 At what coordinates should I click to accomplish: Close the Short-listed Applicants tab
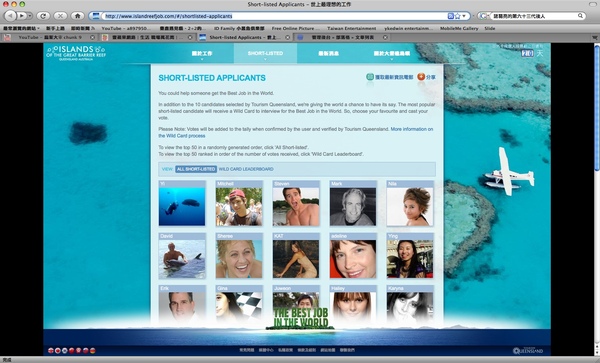288,37
